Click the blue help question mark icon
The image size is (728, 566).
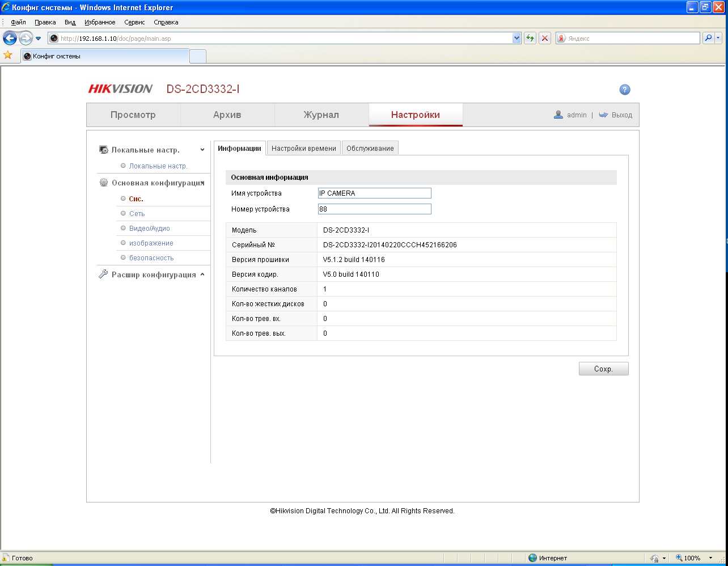(625, 90)
